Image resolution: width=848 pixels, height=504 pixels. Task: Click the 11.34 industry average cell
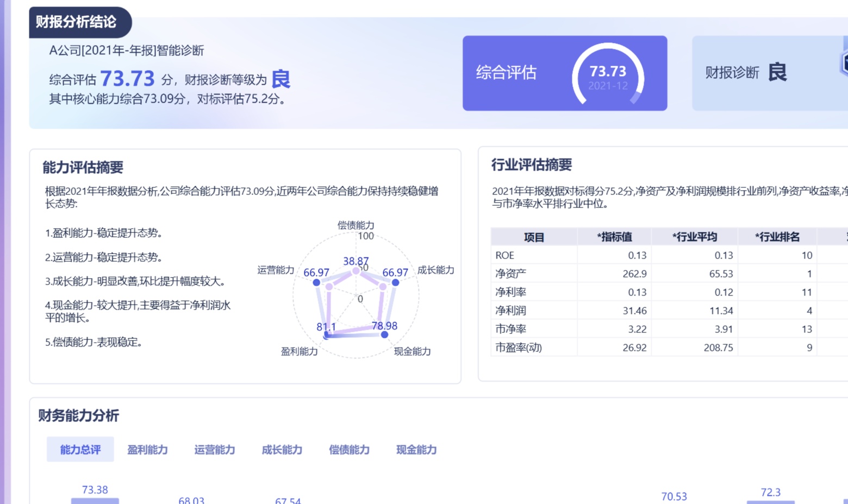721,311
